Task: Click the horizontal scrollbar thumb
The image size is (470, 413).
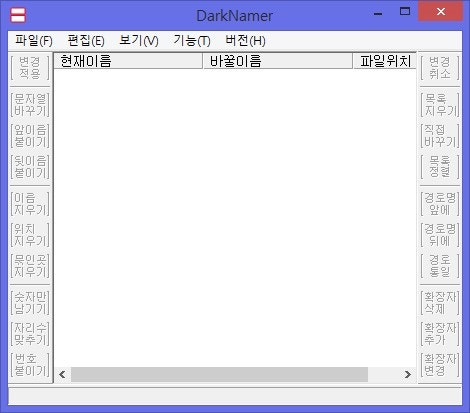Action: click(219, 374)
